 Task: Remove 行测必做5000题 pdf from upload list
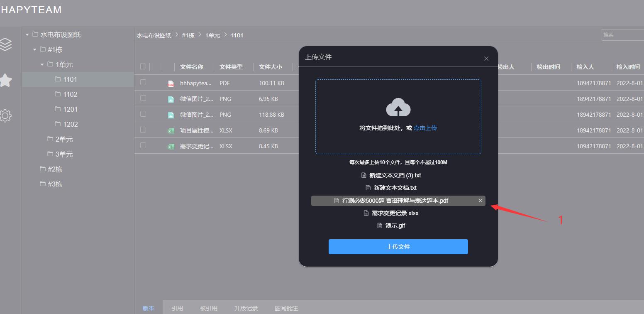click(481, 201)
